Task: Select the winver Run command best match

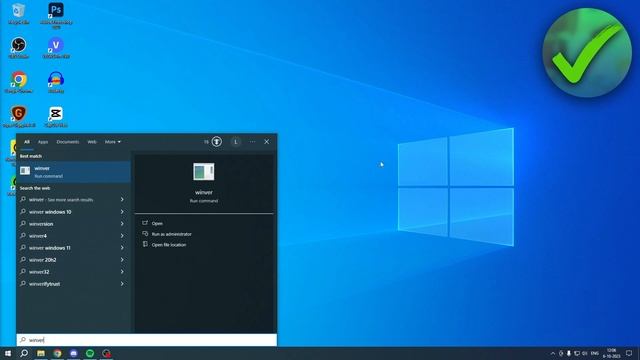Action: click(73, 171)
